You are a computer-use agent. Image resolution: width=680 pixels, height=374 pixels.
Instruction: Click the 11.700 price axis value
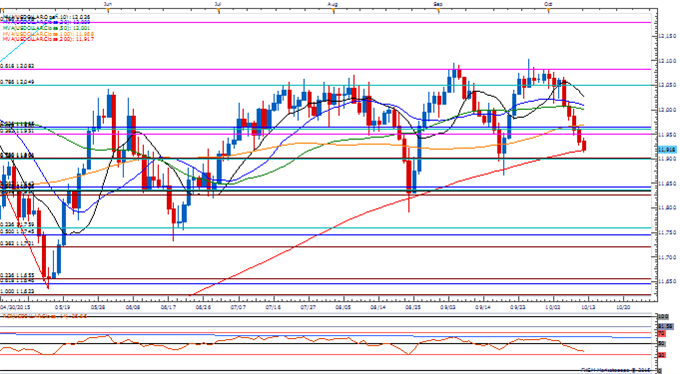coord(668,257)
